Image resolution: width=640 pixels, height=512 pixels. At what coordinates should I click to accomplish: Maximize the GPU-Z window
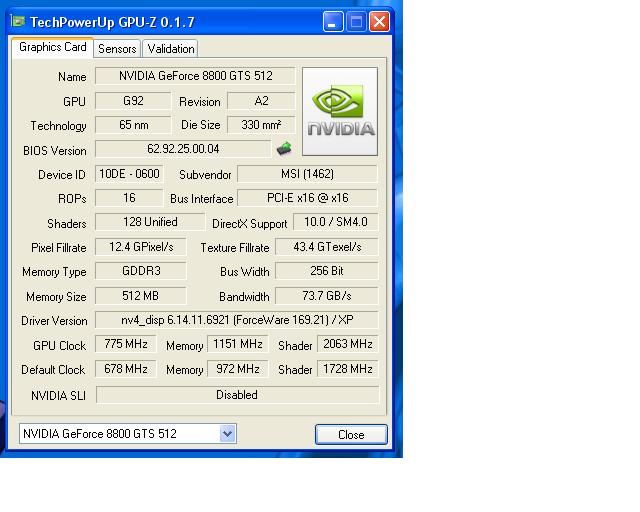coord(356,22)
